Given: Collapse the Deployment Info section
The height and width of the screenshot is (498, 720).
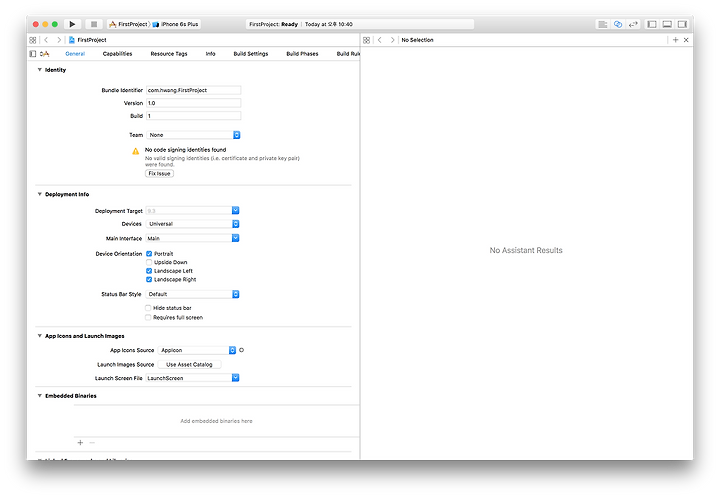Looking at the screenshot, I should [x=39, y=194].
